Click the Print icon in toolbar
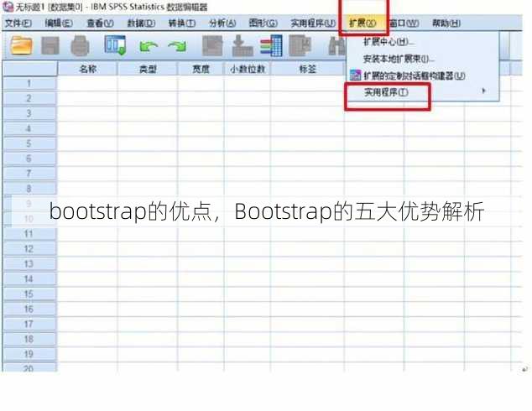532x411 pixels. click(80, 45)
